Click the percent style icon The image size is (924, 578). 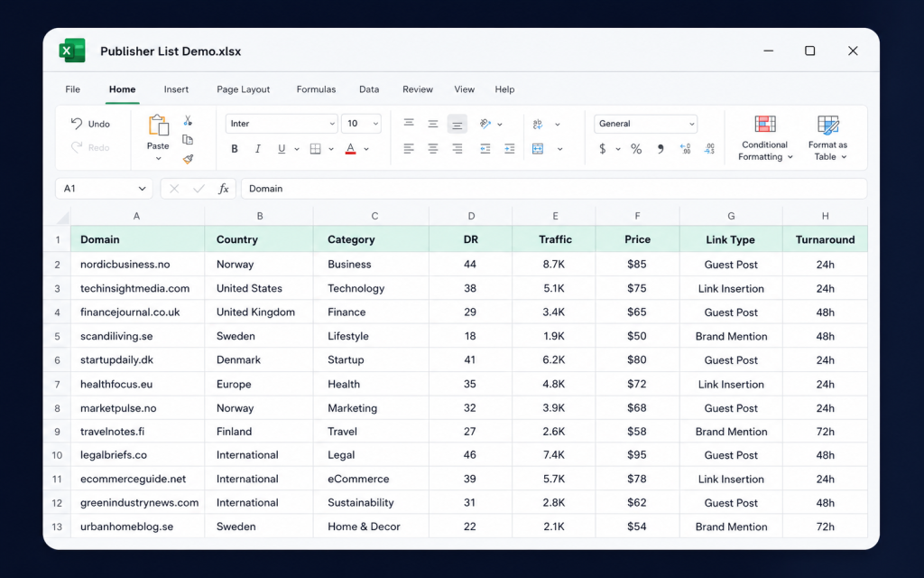(636, 149)
